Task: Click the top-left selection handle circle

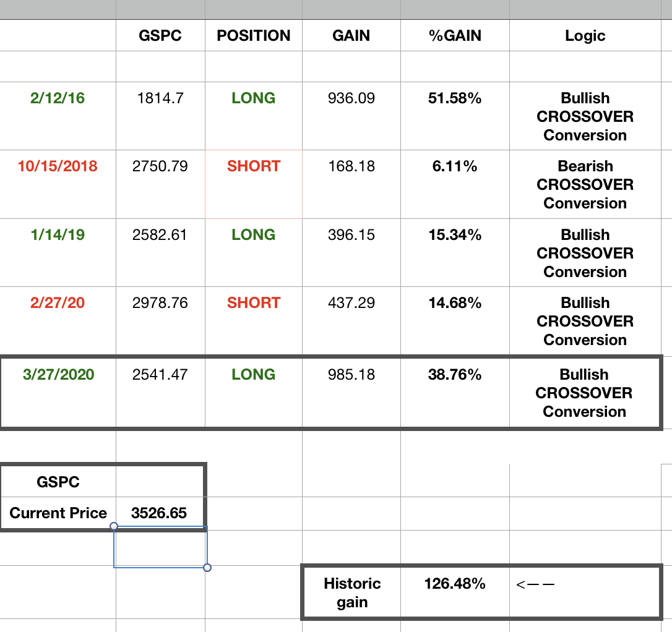Action: (114, 526)
